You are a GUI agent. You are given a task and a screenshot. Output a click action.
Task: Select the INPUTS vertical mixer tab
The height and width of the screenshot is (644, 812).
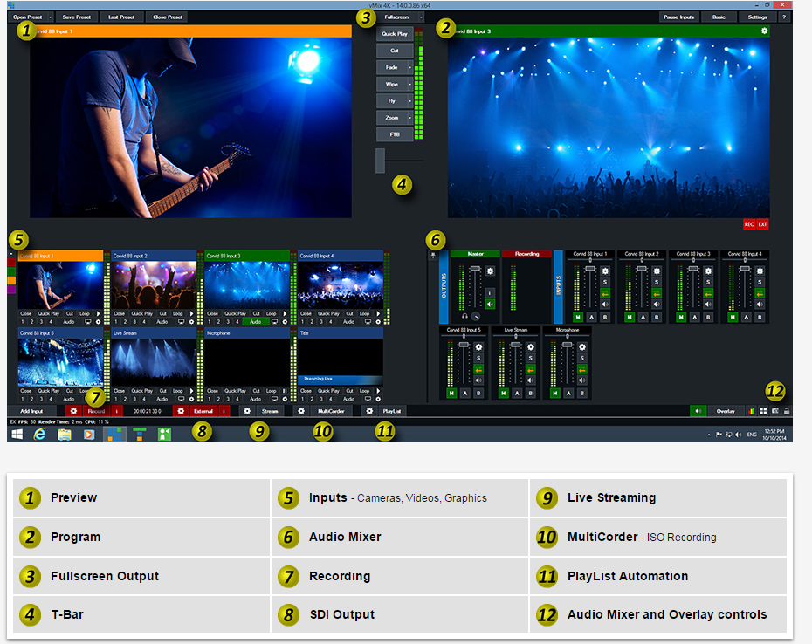tap(558, 287)
